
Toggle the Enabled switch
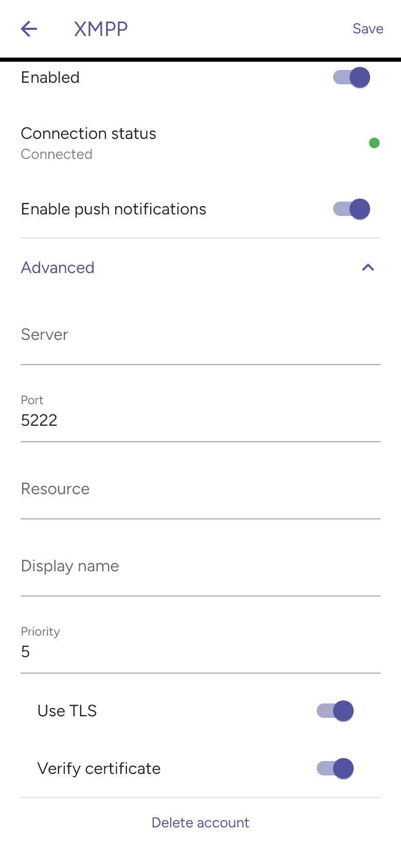pyautogui.click(x=352, y=78)
